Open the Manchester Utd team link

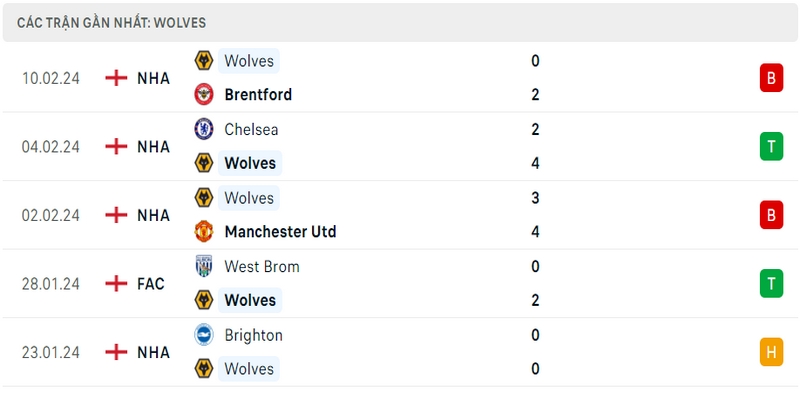tap(280, 232)
